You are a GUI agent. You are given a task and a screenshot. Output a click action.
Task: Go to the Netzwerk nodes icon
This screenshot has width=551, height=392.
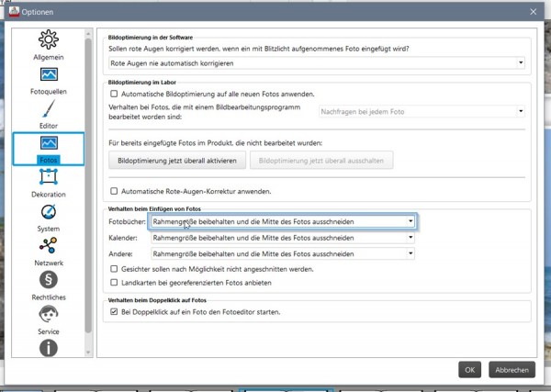tap(49, 245)
